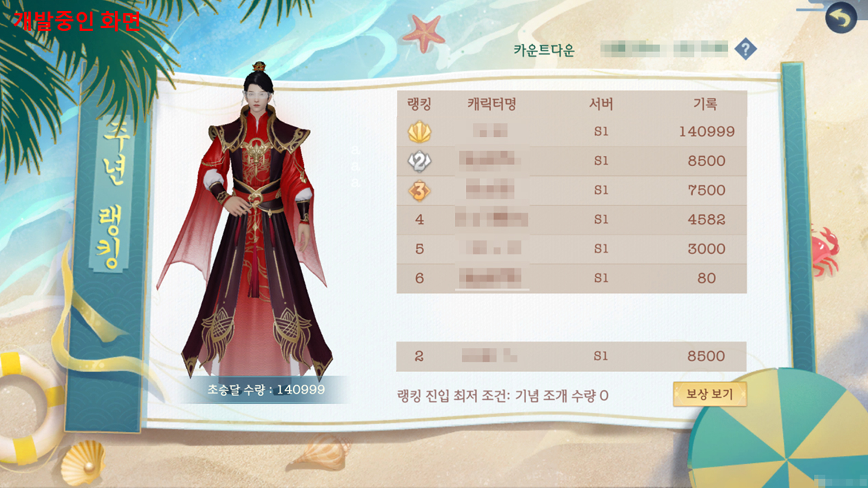Image resolution: width=868 pixels, height=488 pixels.
Task: Click the 140999 top record value
Action: click(x=706, y=131)
